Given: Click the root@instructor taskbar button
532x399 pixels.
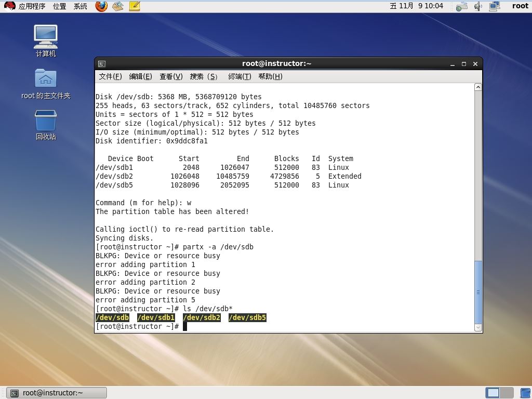Looking at the screenshot, I should pyautogui.click(x=57, y=393).
